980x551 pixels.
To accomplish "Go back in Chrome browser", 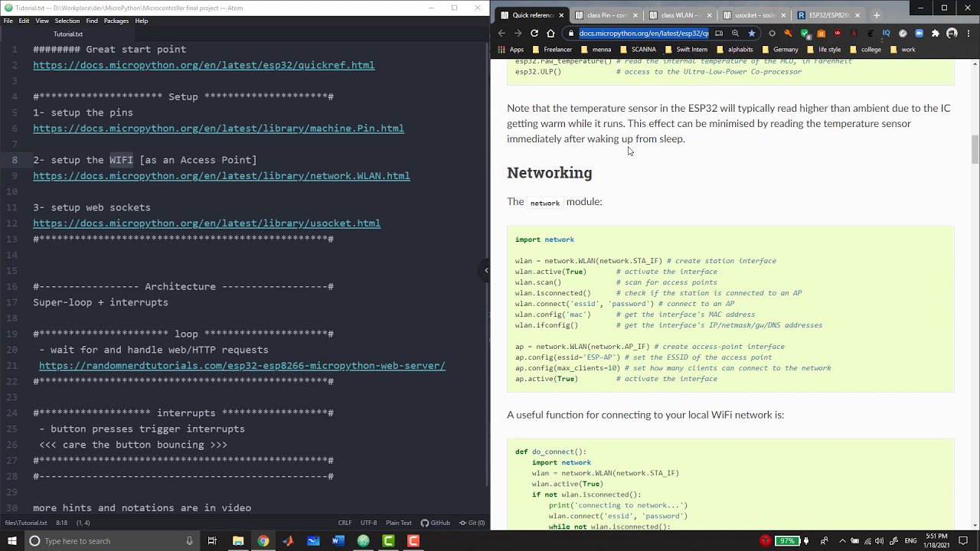I will pos(501,33).
